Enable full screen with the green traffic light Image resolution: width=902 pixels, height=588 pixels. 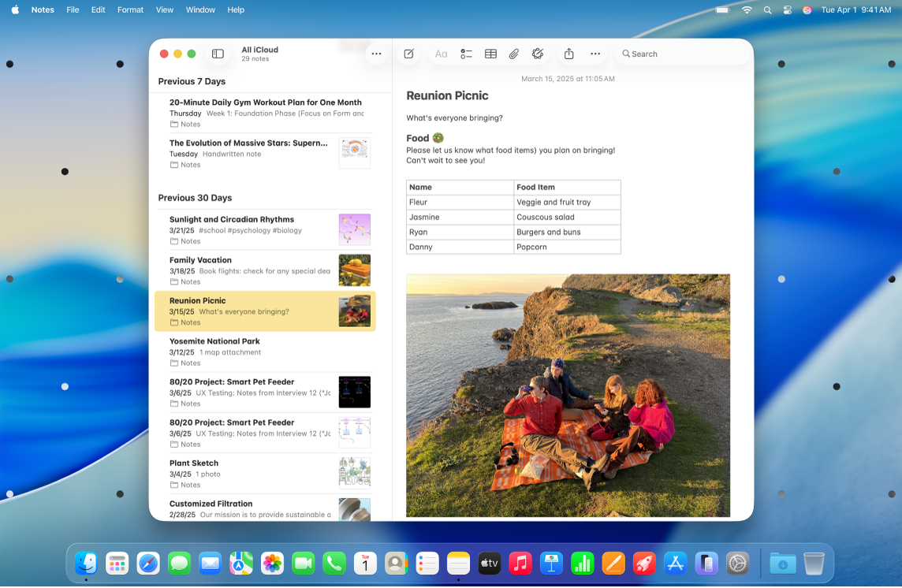(x=190, y=54)
